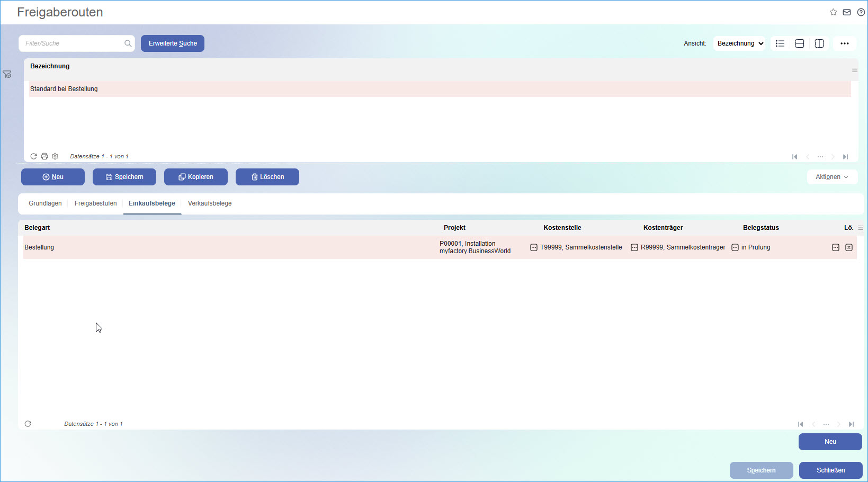868x482 pixels.
Task: Click T99999, Sammelkostenstelle value
Action: point(581,247)
